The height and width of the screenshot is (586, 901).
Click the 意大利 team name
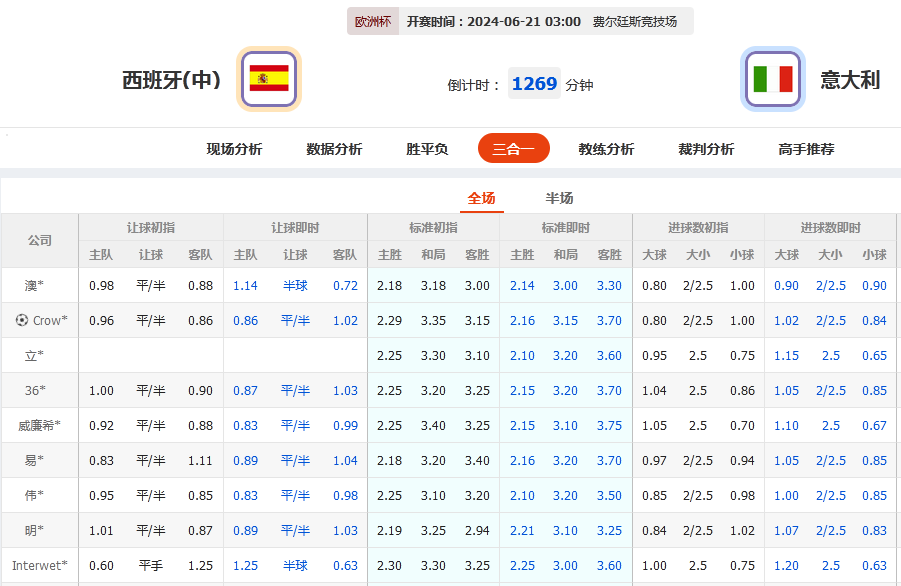pos(852,80)
